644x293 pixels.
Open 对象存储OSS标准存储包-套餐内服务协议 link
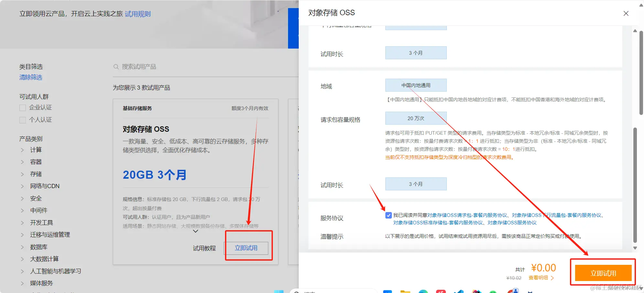point(438,223)
